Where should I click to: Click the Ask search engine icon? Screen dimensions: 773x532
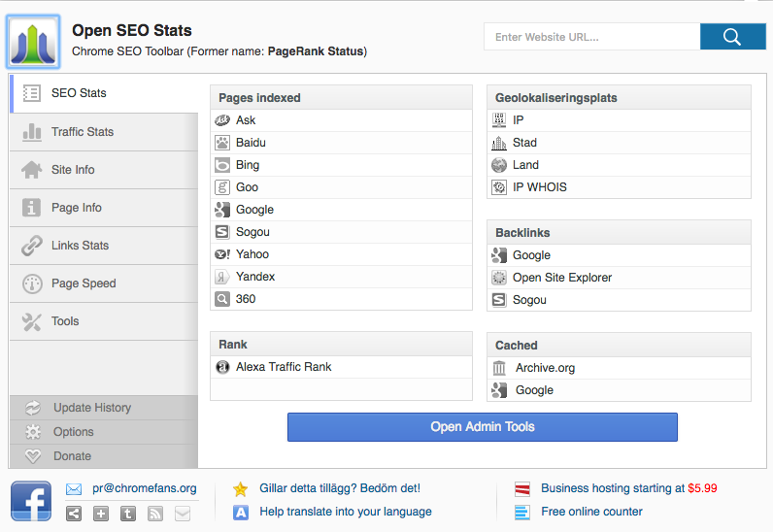pos(222,120)
